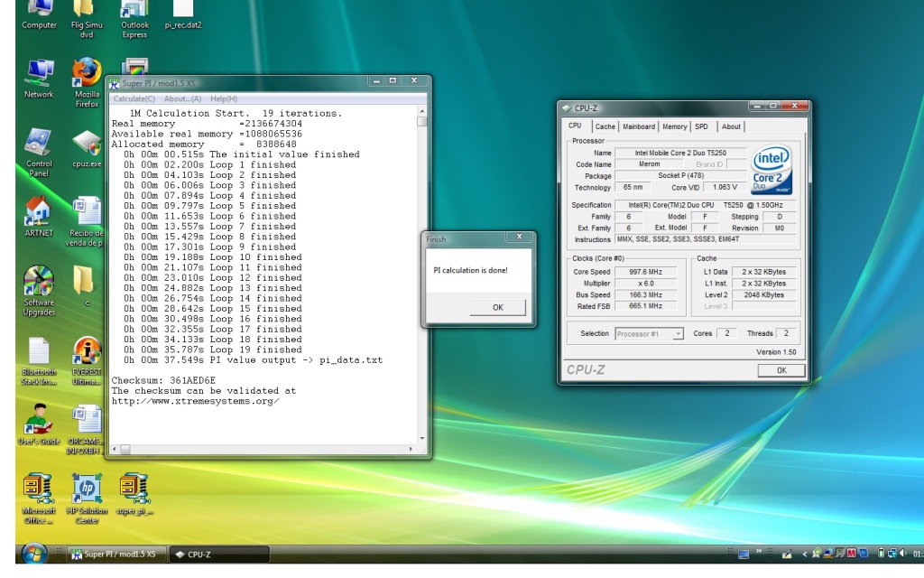Click the battery power tray icon
Viewport: 924px width, 578px height.
881,554
